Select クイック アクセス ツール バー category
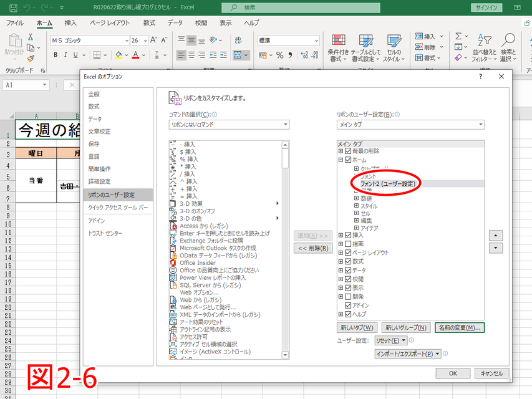532x399 pixels. [118, 208]
